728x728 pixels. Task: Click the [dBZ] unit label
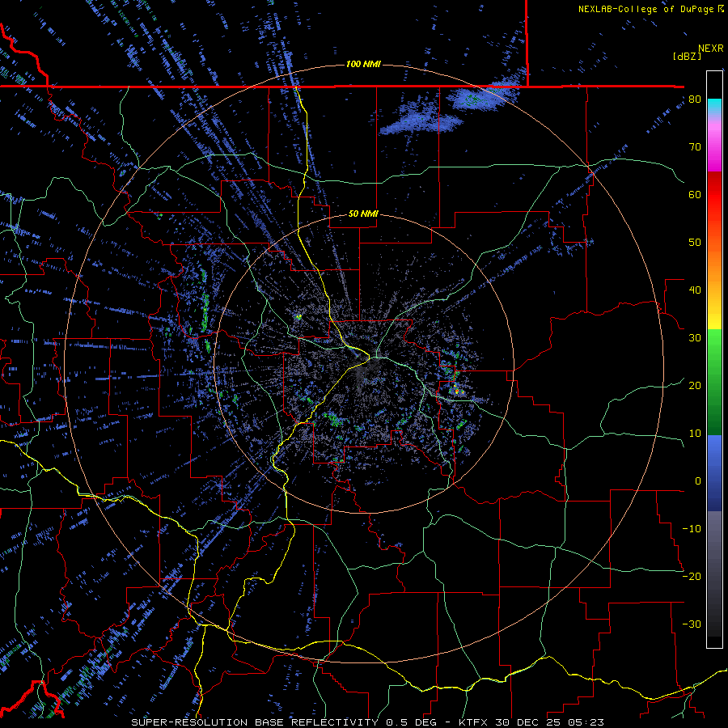[x=687, y=56]
